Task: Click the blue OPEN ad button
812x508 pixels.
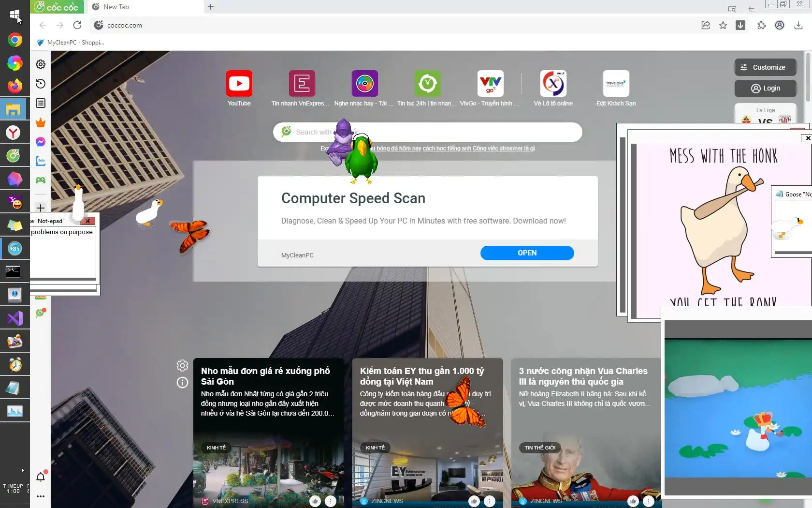Action: click(x=527, y=253)
